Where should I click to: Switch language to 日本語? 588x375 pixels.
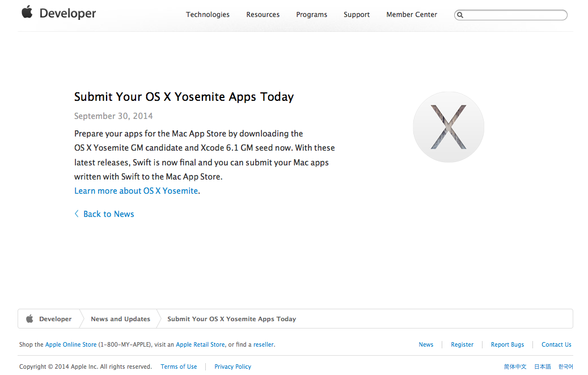click(x=542, y=367)
